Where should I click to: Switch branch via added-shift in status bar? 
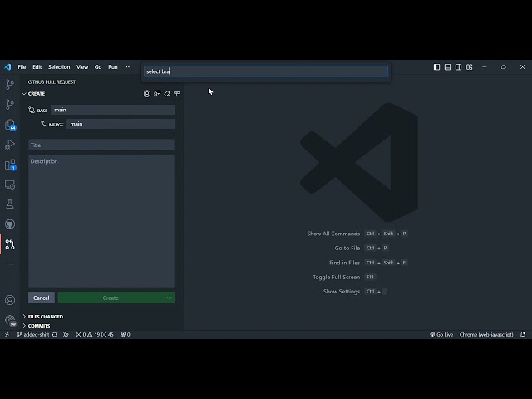[33, 334]
